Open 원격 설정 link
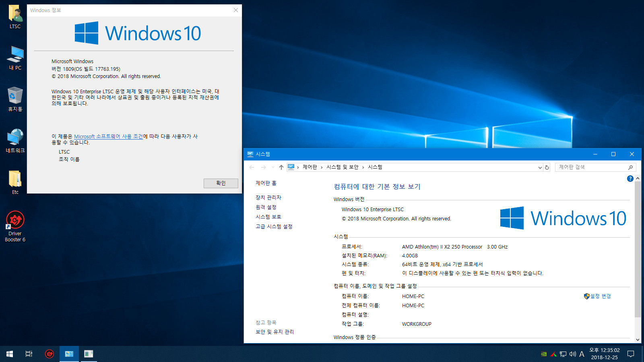Image resolution: width=644 pixels, height=362 pixels. [266, 207]
